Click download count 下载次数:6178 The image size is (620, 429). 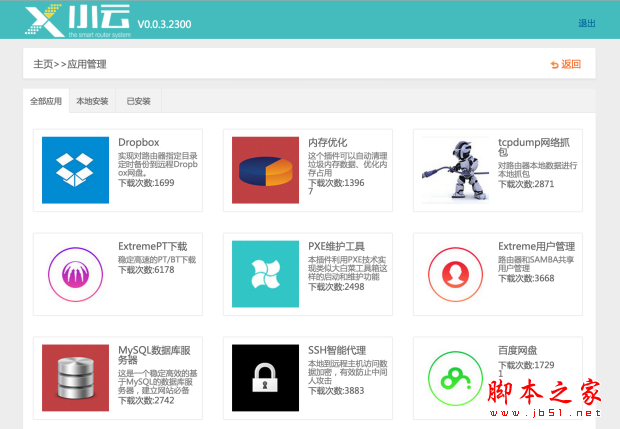coord(146,270)
